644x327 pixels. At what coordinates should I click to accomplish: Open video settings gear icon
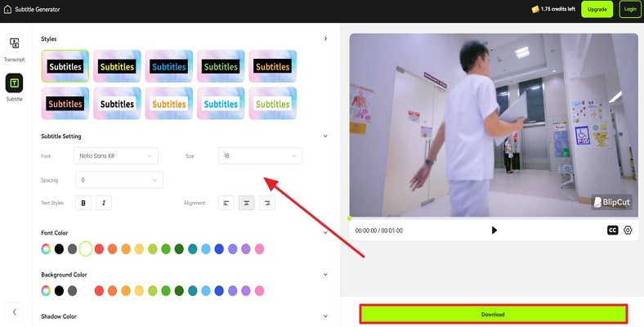click(x=628, y=231)
